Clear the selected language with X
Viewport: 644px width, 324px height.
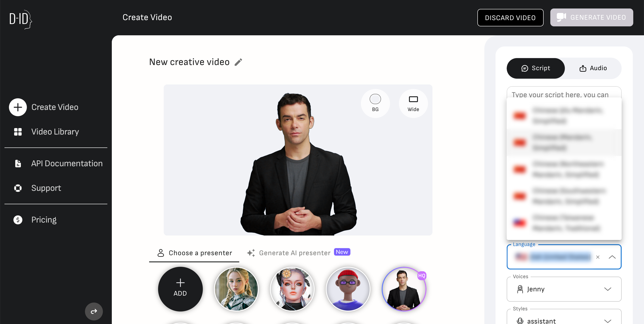click(597, 257)
